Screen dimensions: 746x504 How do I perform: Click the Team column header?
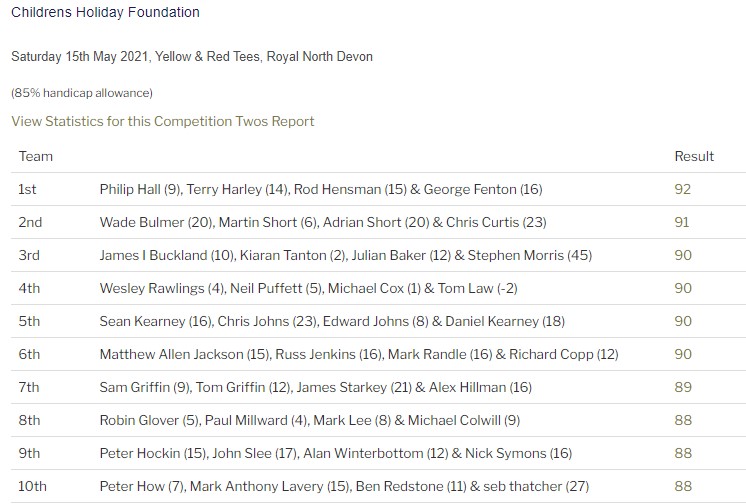click(x=36, y=157)
